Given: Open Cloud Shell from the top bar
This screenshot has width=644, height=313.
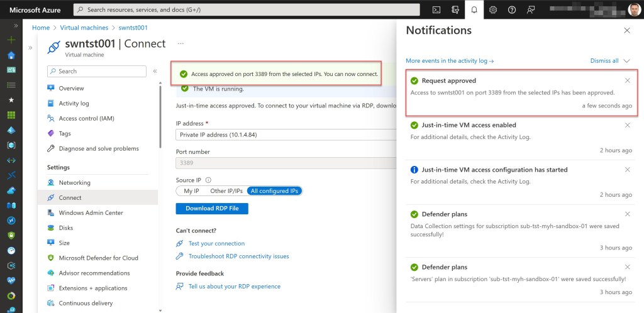Looking at the screenshot, I should point(436,9).
